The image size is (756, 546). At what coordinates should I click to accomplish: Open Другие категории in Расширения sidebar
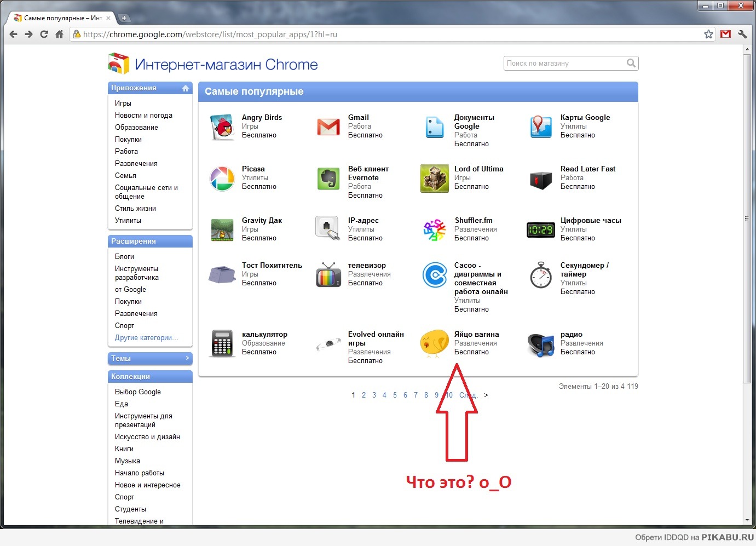(x=146, y=337)
